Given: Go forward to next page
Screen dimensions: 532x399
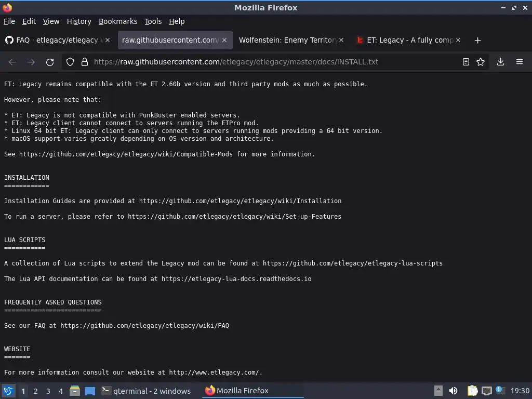Looking at the screenshot, I should pos(31,62).
